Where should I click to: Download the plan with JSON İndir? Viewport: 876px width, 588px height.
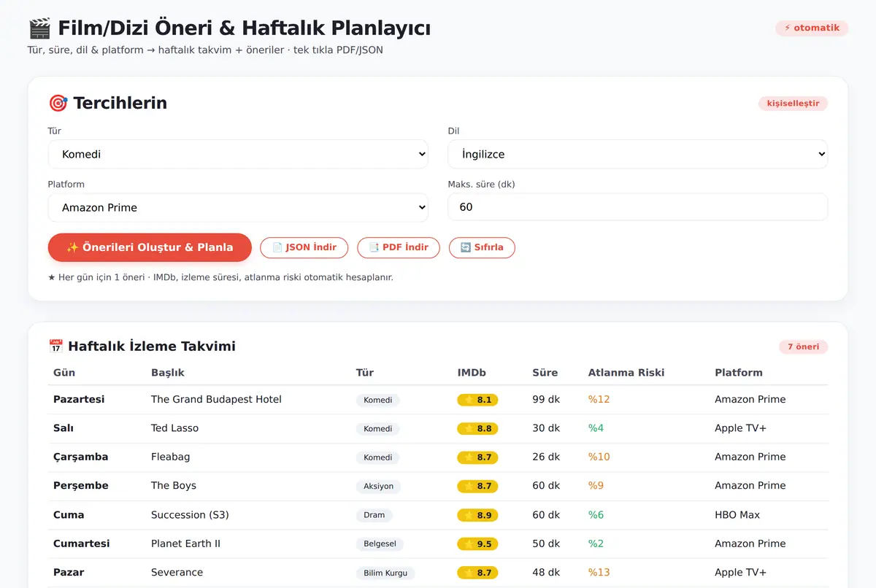click(304, 247)
